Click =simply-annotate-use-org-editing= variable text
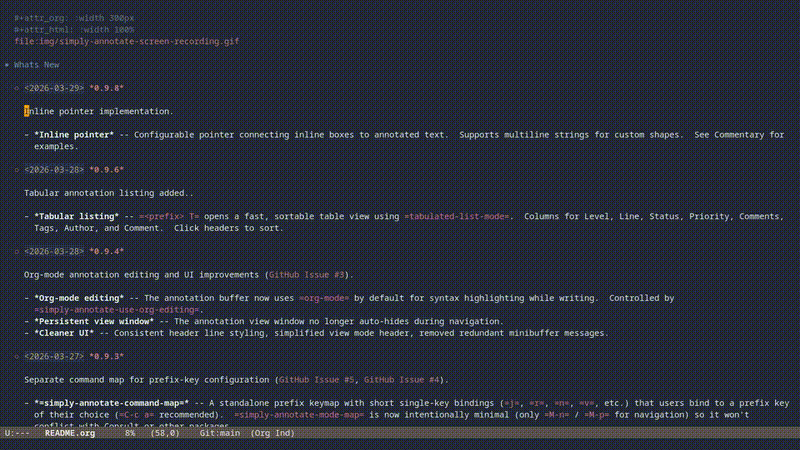Screen dimensions: 800x450 pyautogui.click(x=117, y=310)
